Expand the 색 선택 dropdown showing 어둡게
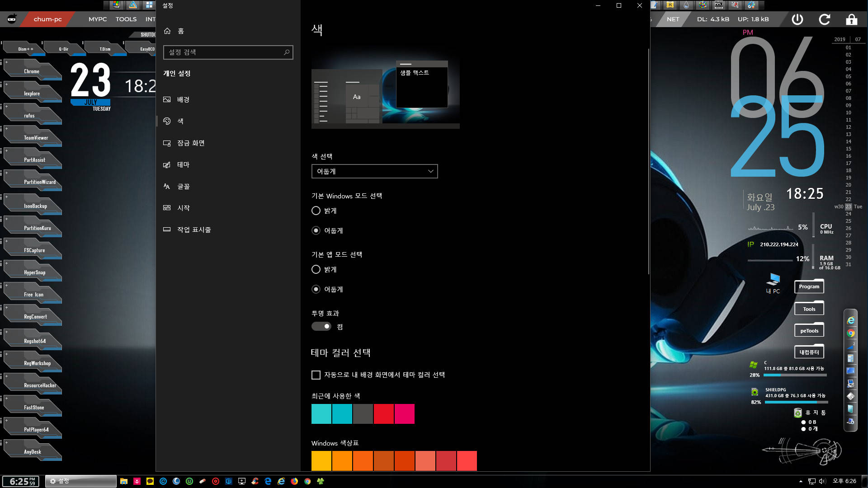The height and width of the screenshot is (488, 868). click(x=374, y=171)
